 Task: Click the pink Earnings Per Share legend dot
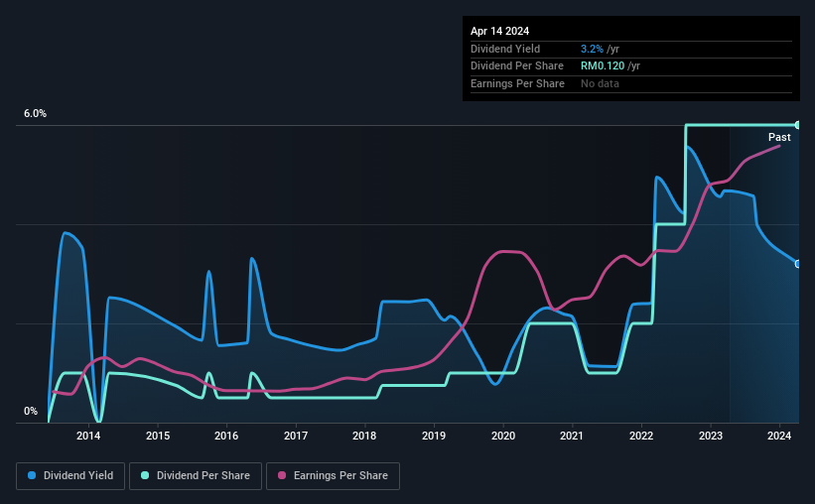282,475
